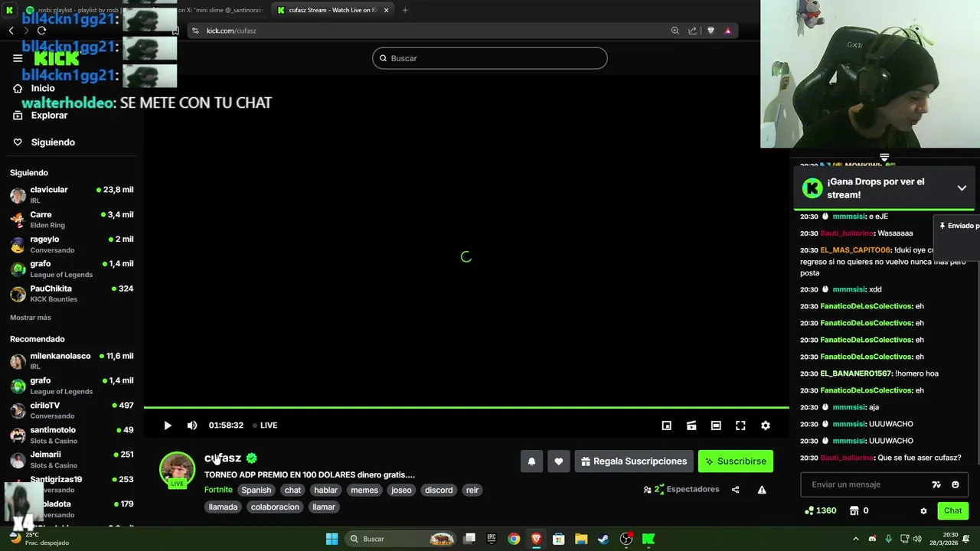
Task: Click the Brave Shields lion icon
Action: [710, 31]
